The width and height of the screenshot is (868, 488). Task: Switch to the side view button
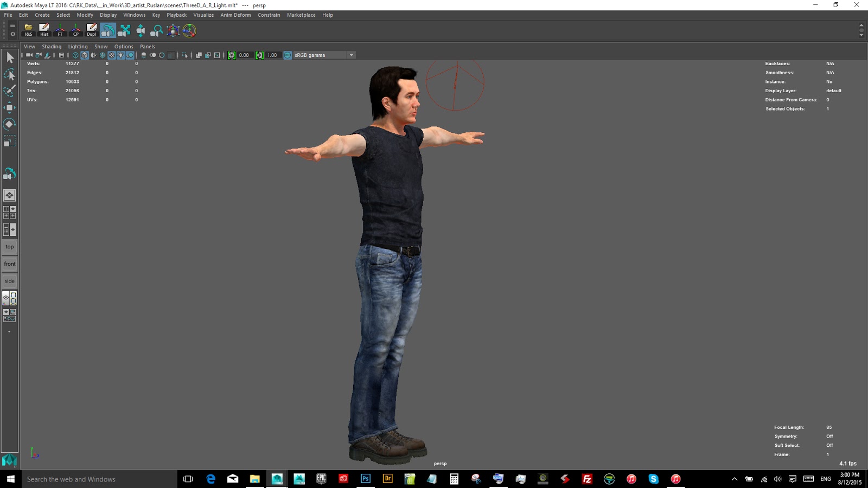[10, 281]
